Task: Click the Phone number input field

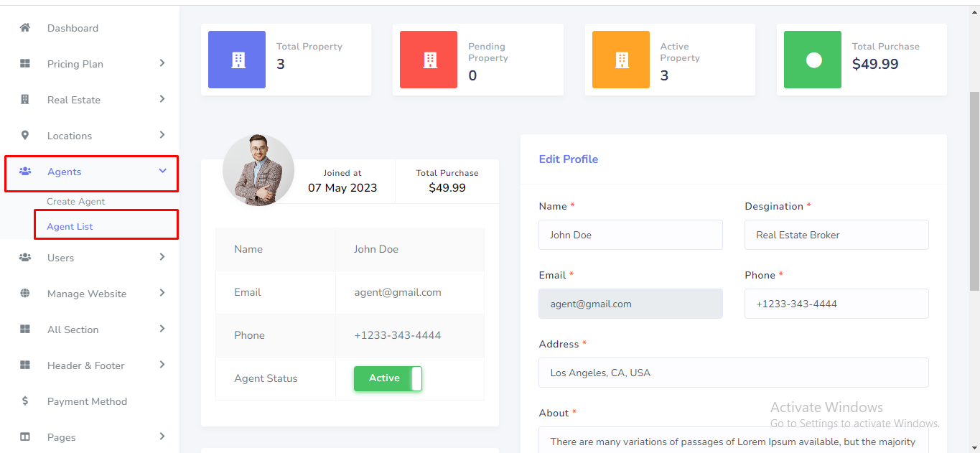Action: (x=836, y=304)
